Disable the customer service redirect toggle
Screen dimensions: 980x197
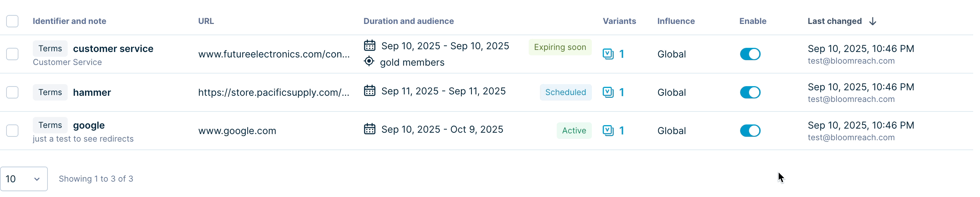pyautogui.click(x=750, y=54)
